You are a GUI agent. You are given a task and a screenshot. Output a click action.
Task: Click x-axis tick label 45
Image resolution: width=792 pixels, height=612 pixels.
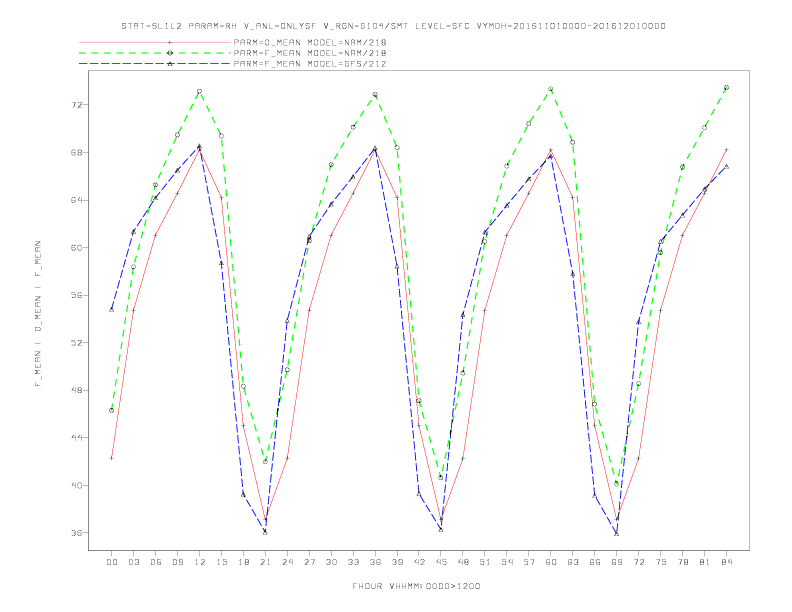coord(441,562)
